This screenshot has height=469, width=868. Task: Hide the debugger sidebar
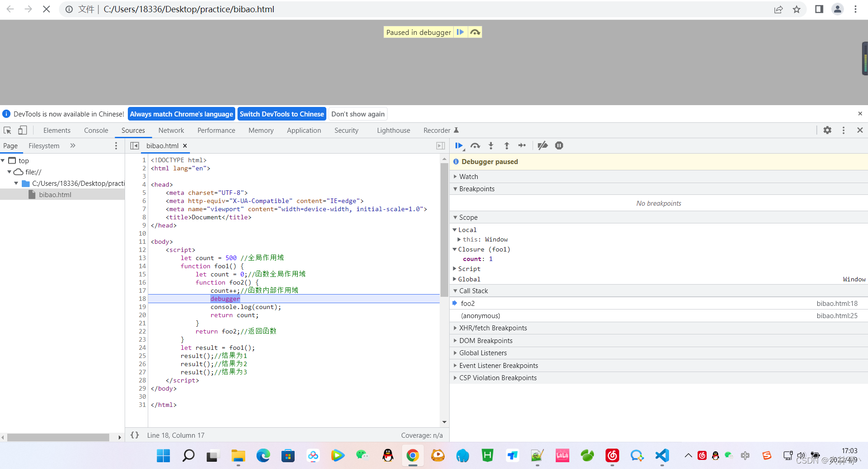[x=441, y=146]
